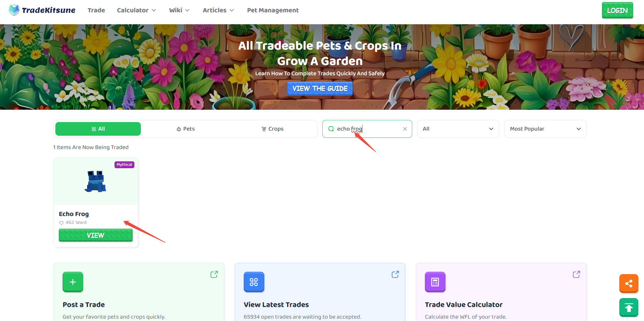The image size is (644, 321).
Task: Focus the echo frog search field
Action: click(367, 129)
